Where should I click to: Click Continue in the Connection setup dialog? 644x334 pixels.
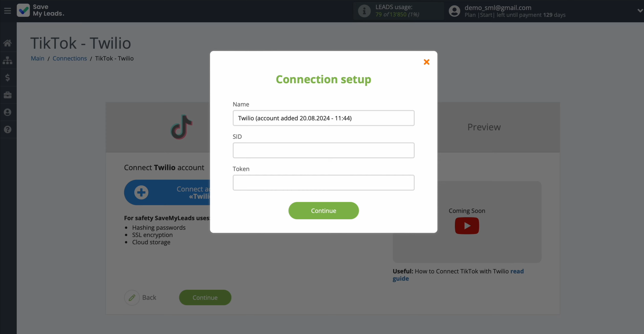[323, 210]
